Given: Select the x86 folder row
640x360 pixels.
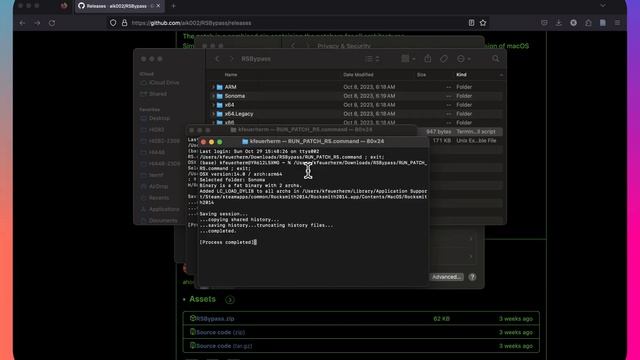Looking at the screenshot, I should [x=356, y=122].
